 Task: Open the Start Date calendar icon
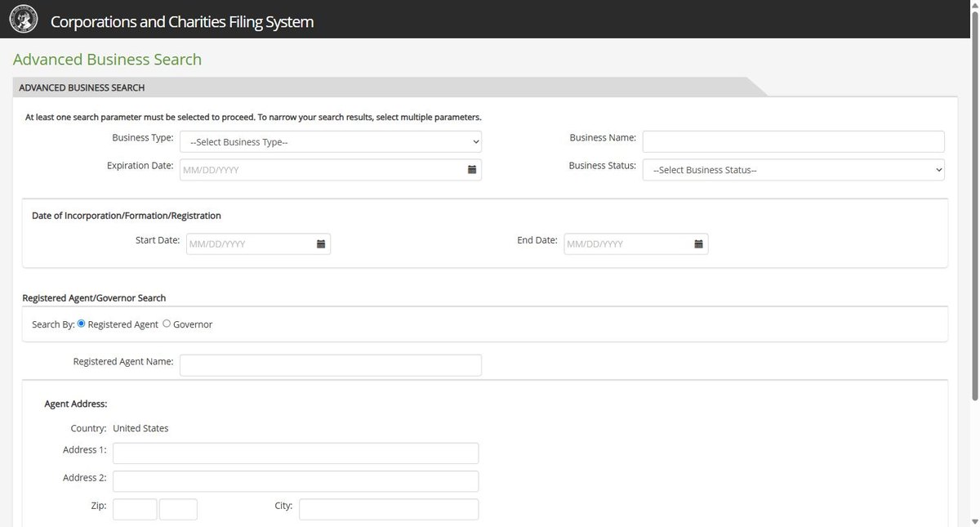click(321, 244)
